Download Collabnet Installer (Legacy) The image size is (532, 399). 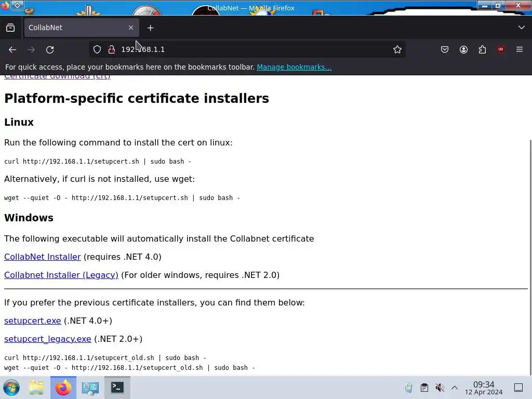click(61, 275)
